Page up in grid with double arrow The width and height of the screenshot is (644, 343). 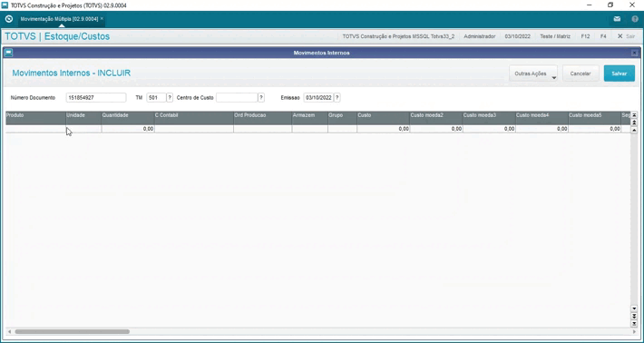coord(634,122)
